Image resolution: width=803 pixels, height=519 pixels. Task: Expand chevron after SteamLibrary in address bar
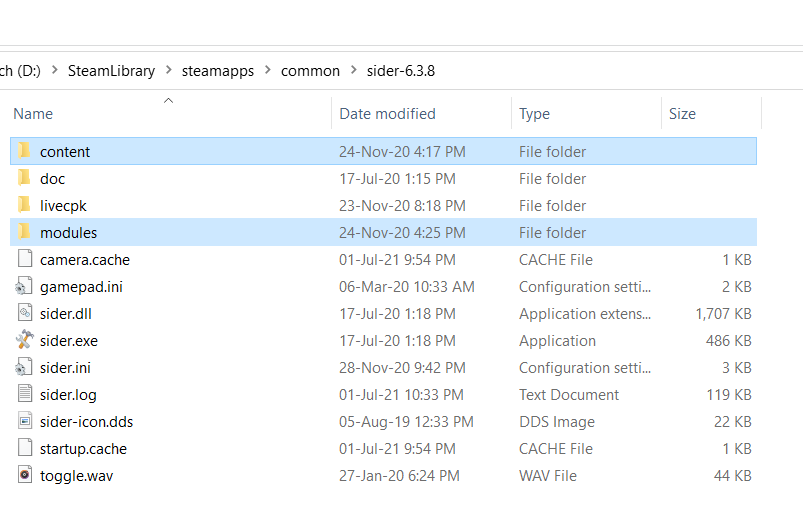tap(168, 70)
